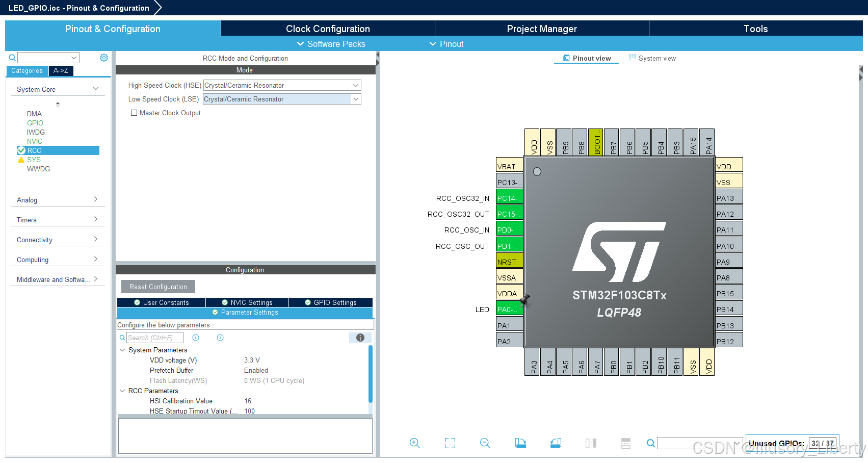The width and height of the screenshot is (868, 463).
Task: Click the PA13 pin on chip
Action: pyautogui.click(x=729, y=198)
